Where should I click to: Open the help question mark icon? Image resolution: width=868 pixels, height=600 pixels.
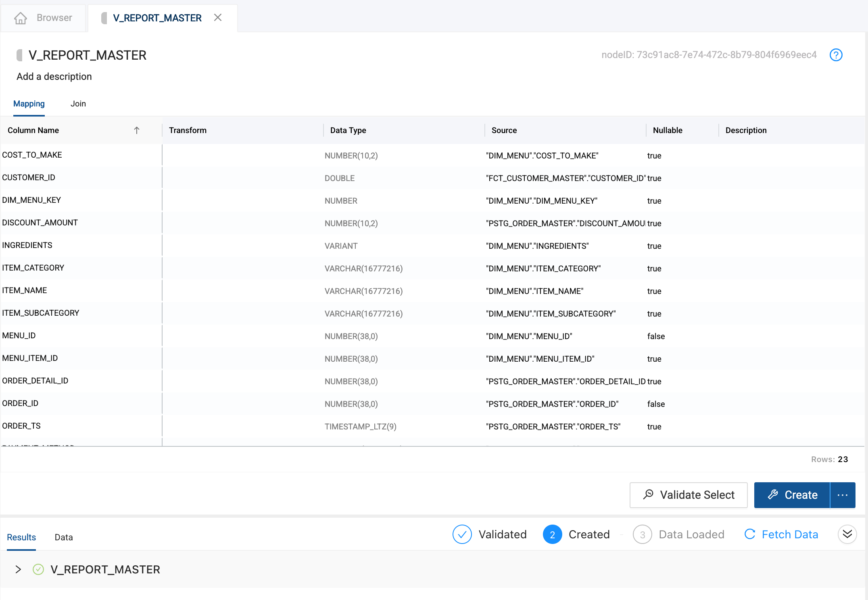click(836, 55)
